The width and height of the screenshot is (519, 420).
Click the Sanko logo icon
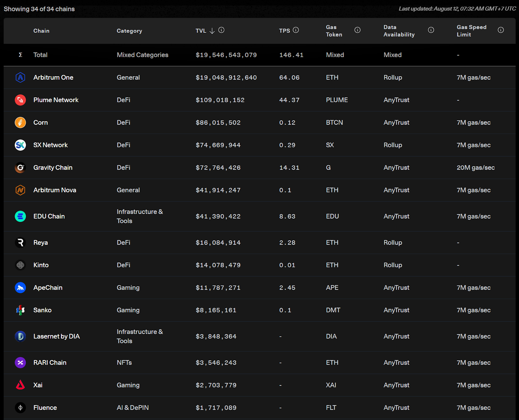20,310
